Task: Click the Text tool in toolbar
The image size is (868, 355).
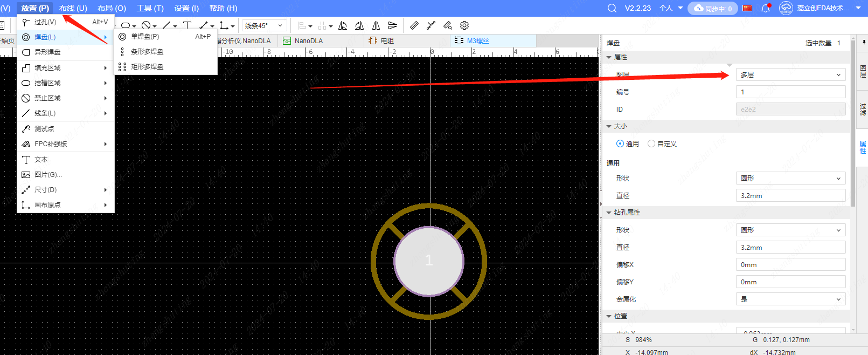Action: (x=187, y=25)
